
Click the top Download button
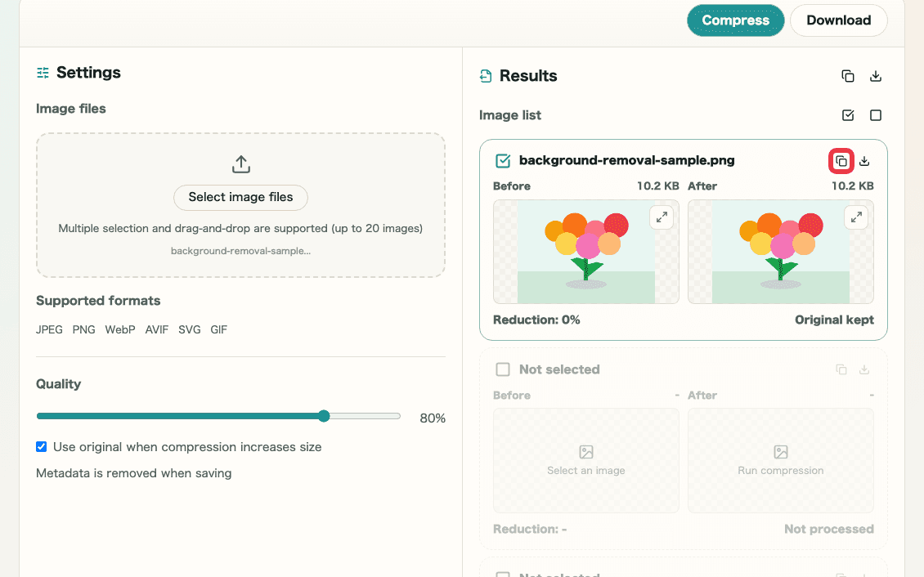coord(839,20)
